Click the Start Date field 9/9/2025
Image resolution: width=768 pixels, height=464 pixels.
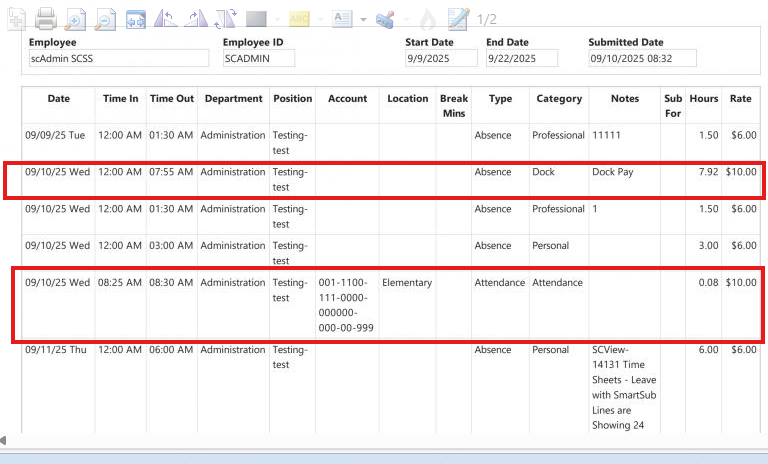tap(441, 58)
